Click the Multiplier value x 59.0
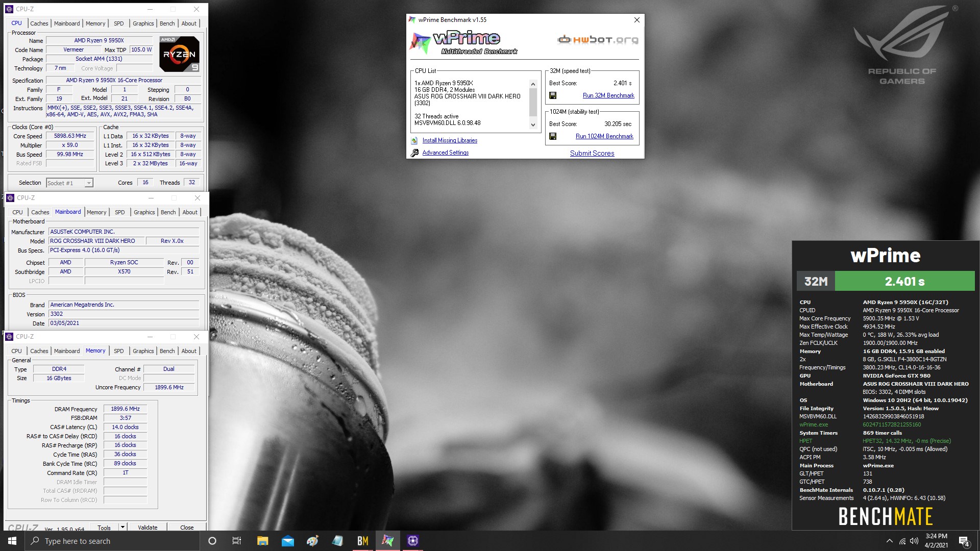980x551 pixels. 70,145
